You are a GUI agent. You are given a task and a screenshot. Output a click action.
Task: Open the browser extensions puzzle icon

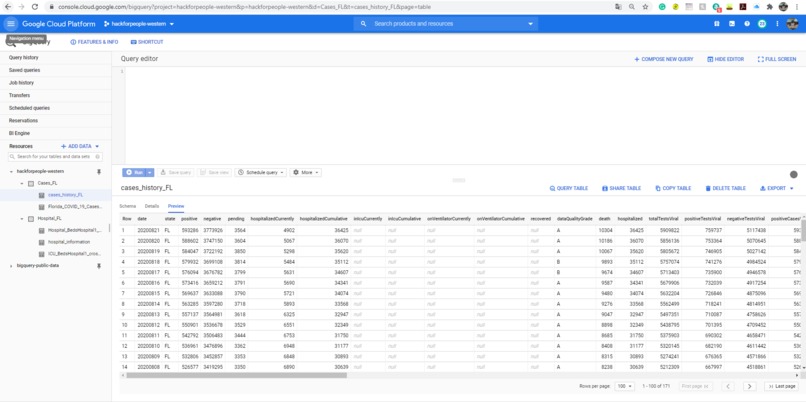coord(770,7)
